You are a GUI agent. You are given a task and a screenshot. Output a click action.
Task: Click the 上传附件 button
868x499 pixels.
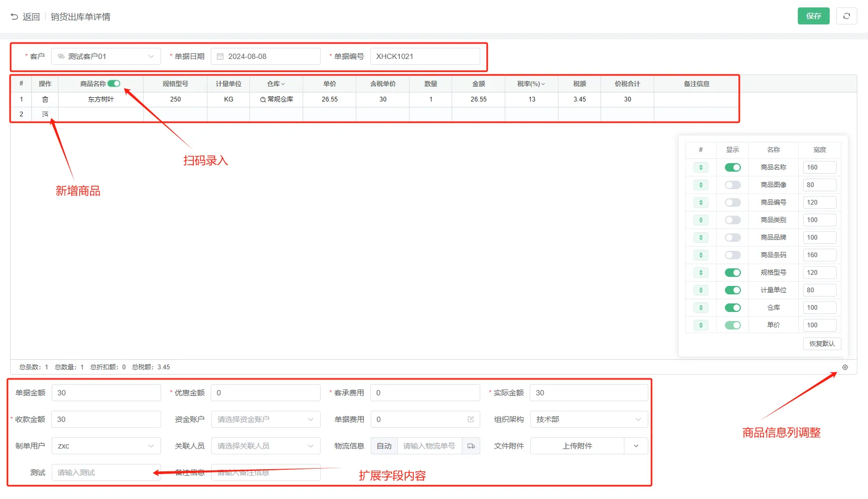[577, 446]
